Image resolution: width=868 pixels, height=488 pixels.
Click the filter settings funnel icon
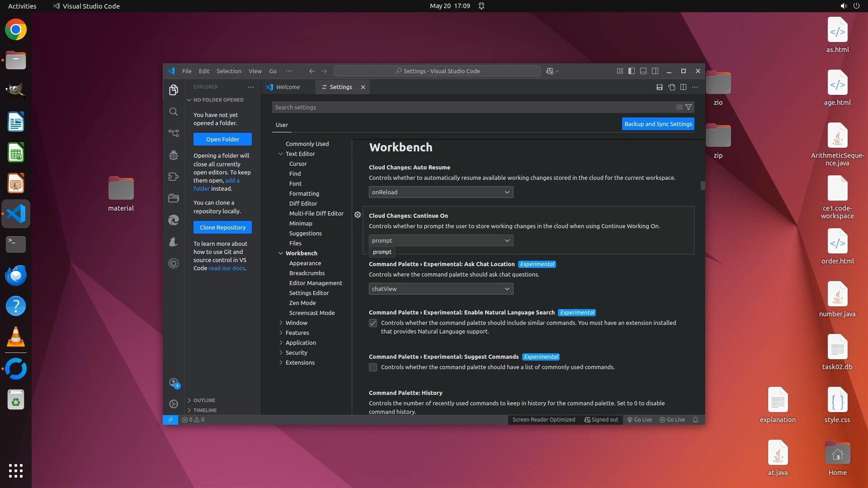point(689,107)
